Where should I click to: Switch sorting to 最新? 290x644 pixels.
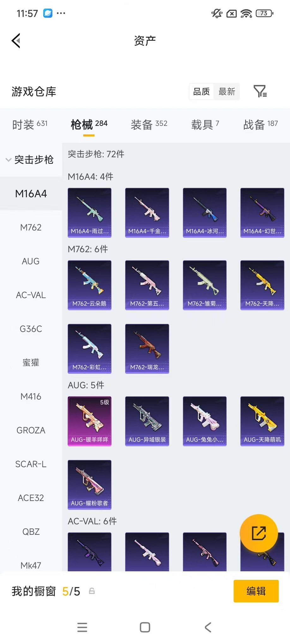227,92
